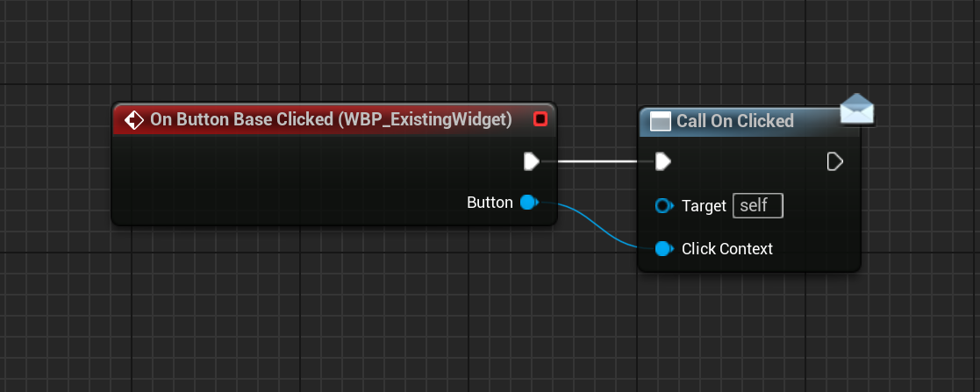Click the envelope message icon on Call On Clicked

856,110
